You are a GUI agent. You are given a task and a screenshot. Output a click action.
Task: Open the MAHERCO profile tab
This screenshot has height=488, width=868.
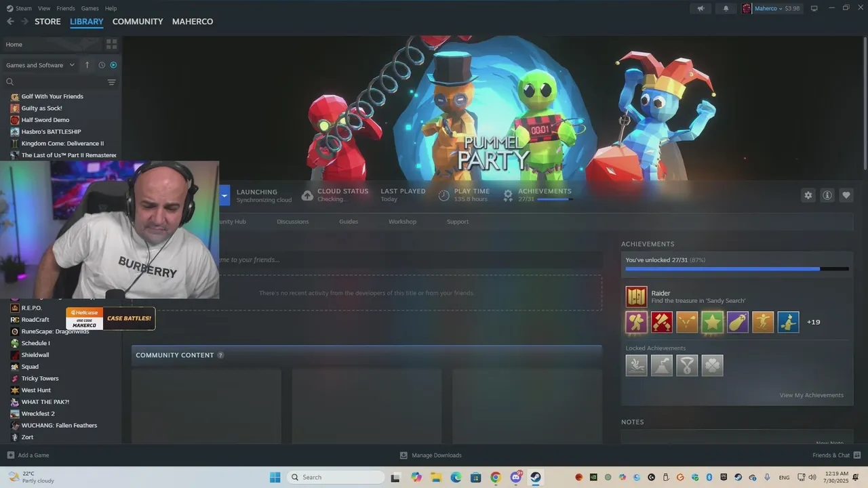193,22
